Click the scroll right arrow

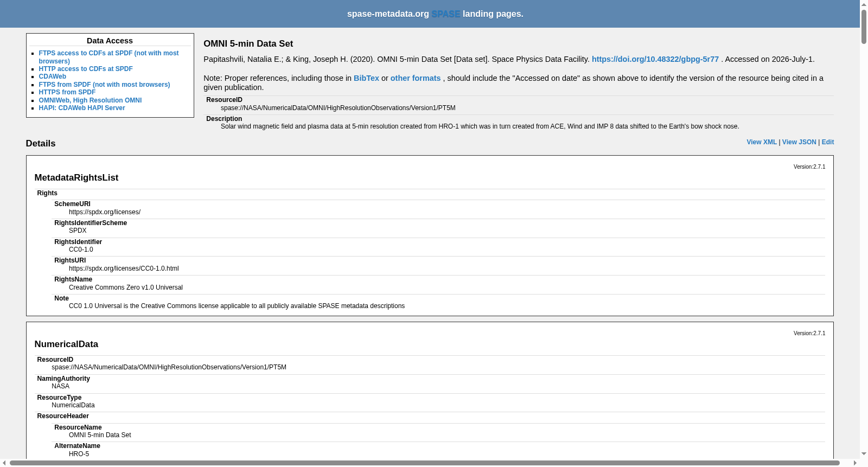[856, 463]
